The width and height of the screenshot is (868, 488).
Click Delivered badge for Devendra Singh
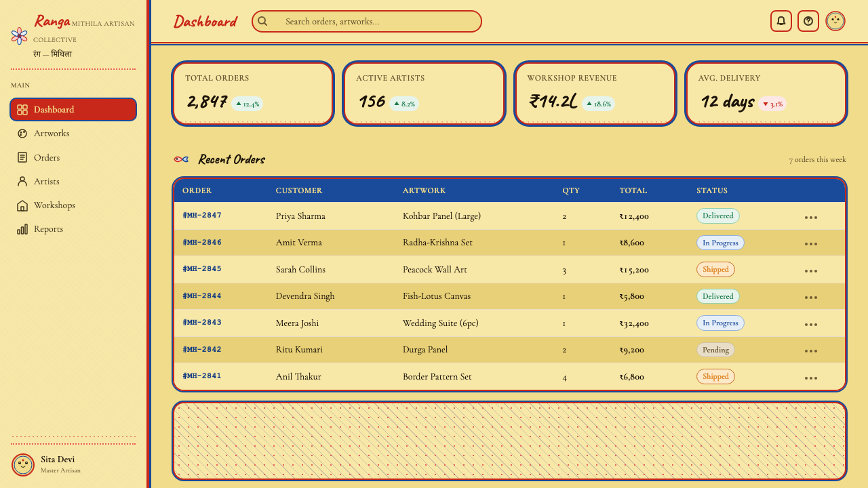718,296
